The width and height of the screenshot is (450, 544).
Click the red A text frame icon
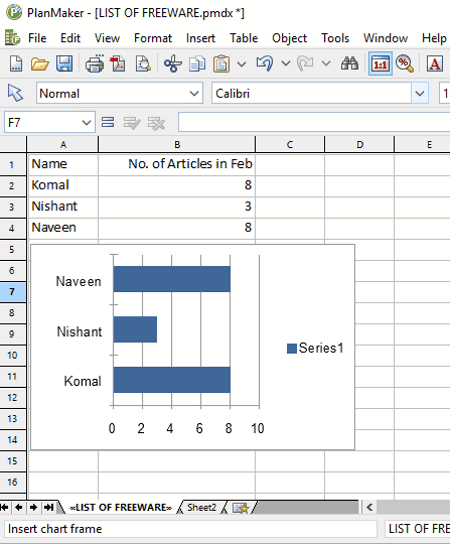click(435, 64)
